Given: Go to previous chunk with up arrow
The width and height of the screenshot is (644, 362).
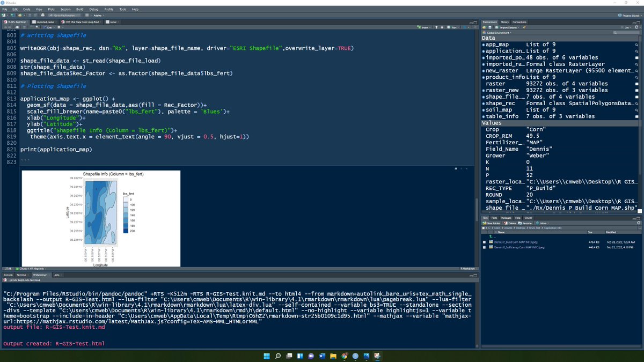Looking at the screenshot, I should tap(436, 27).
